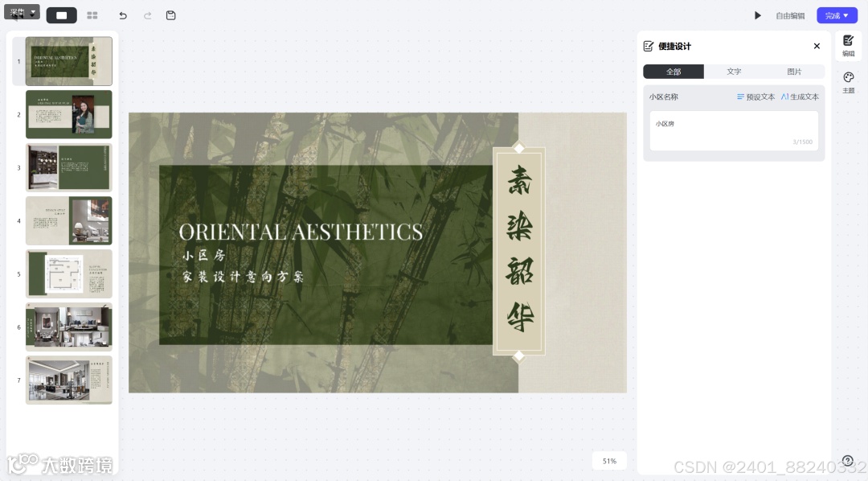Viewport: 868px width, 481px height.
Task: Click the save icon in toolbar
Action: pos(171,15)
